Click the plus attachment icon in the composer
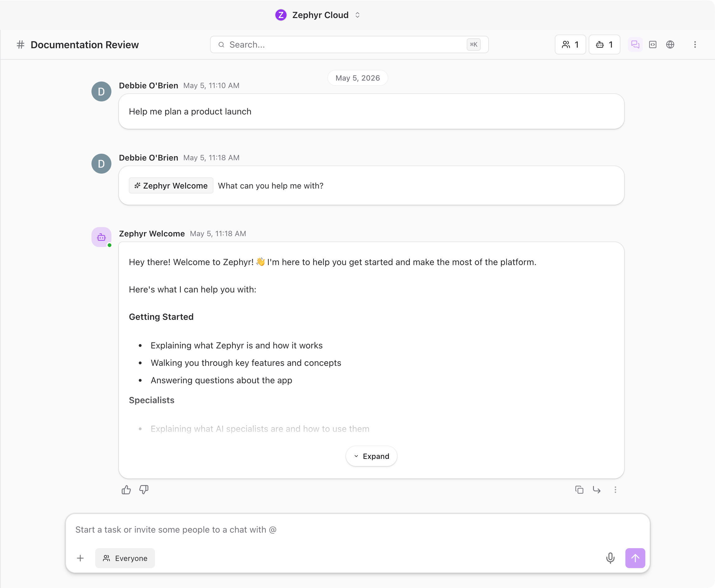Viewport: 715px width, 588px height. pyautogui.click(x=80, y=558)
